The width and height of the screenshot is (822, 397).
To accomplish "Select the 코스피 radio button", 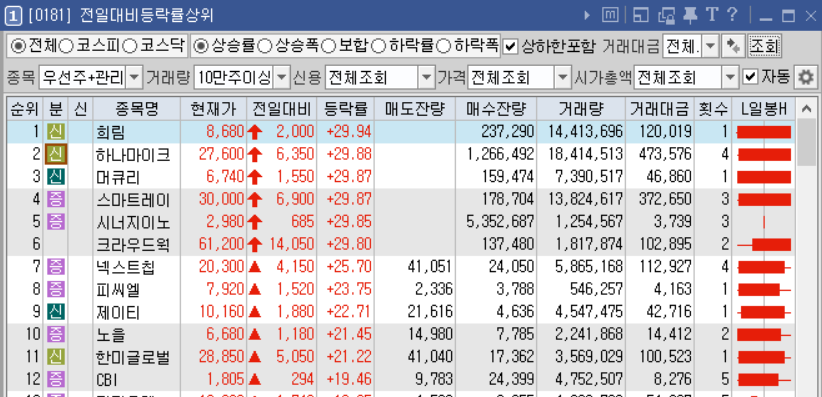I will click(x=66, y=47).
